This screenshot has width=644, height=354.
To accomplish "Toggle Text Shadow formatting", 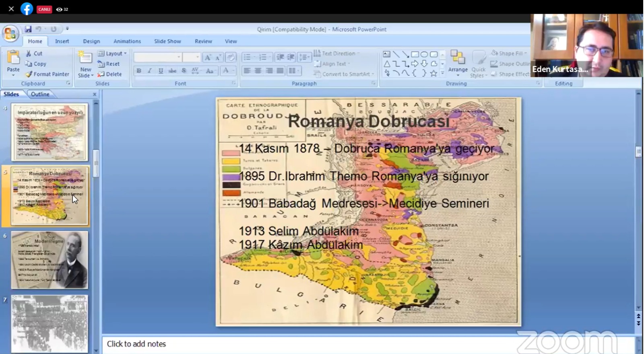I will (x=184, y=71).
